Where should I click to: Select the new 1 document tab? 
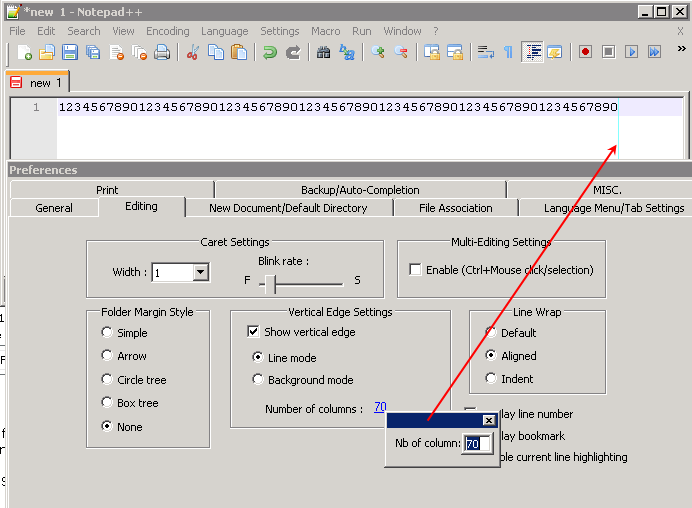coord(38,82)
